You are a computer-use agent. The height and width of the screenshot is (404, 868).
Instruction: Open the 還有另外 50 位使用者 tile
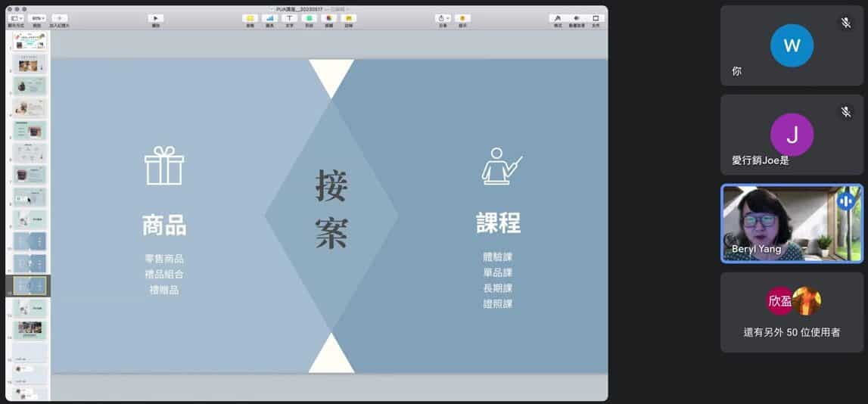point(792,312)
